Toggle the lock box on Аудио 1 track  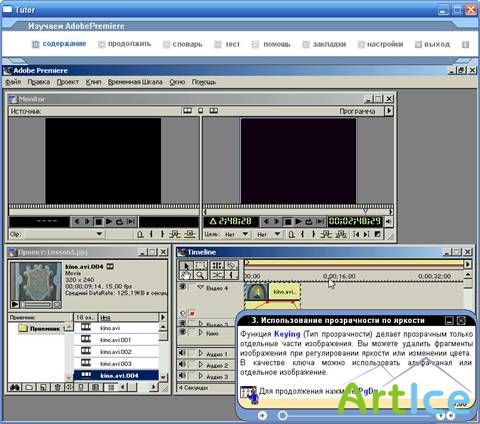click(x=192, y=353)
